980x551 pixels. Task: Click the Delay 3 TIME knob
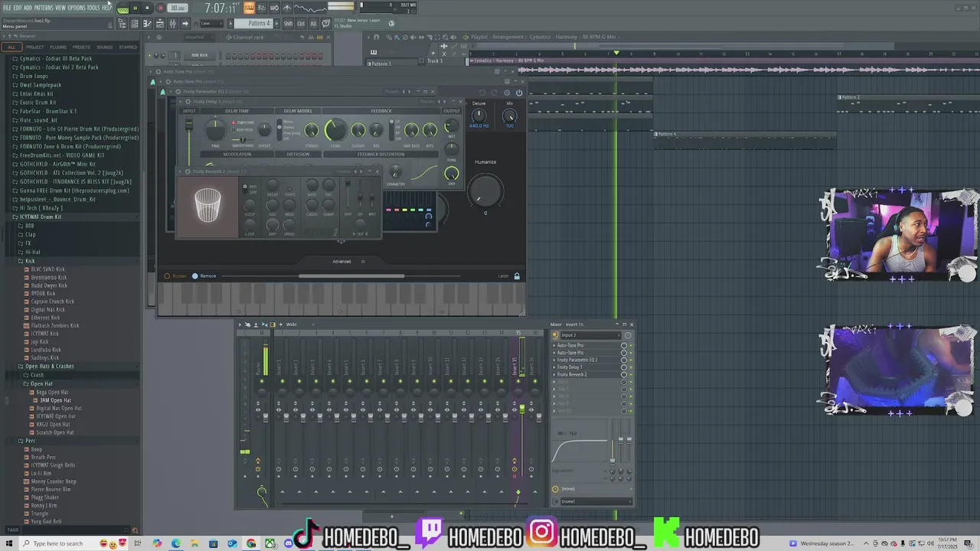[215, 129]
